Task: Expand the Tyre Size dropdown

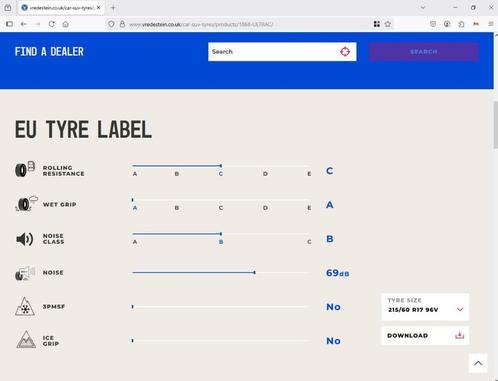Action: pos(425,307)
